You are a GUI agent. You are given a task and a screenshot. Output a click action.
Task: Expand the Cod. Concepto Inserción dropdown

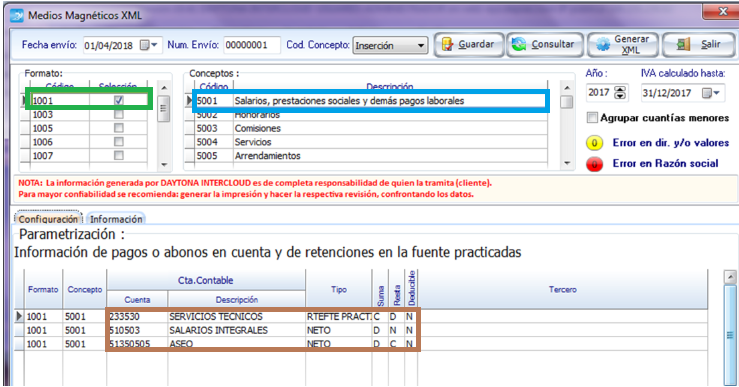point(421,46)
